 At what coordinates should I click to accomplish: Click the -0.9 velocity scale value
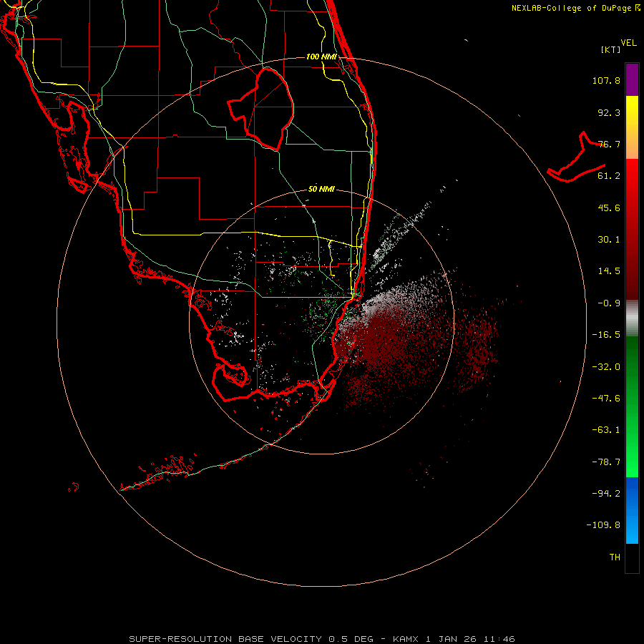pos(609,303)
